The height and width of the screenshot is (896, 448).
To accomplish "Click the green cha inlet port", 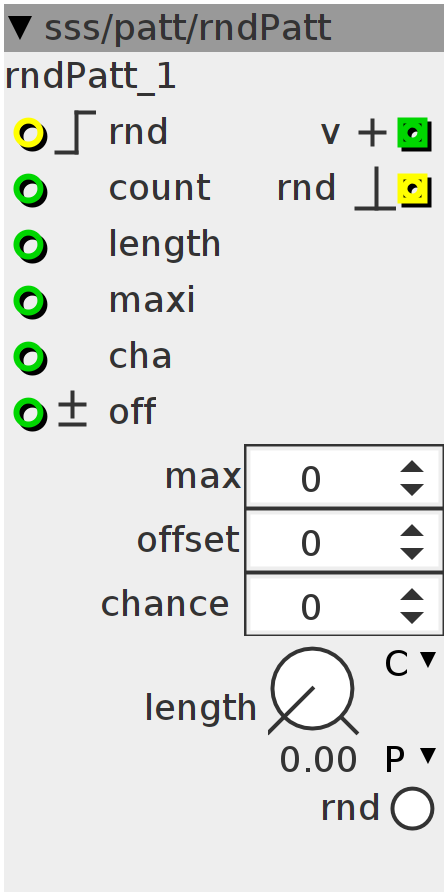I will click(x=29, y=358).
